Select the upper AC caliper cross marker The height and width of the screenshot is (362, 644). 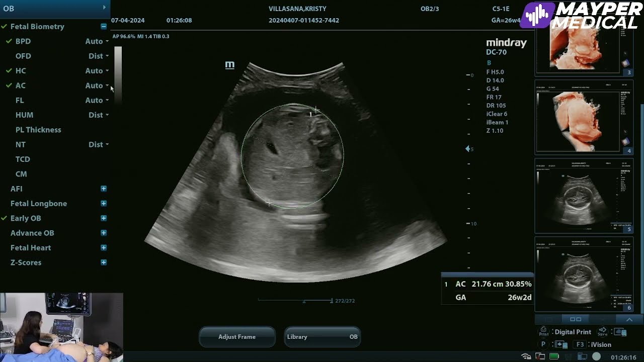point(315,109)
